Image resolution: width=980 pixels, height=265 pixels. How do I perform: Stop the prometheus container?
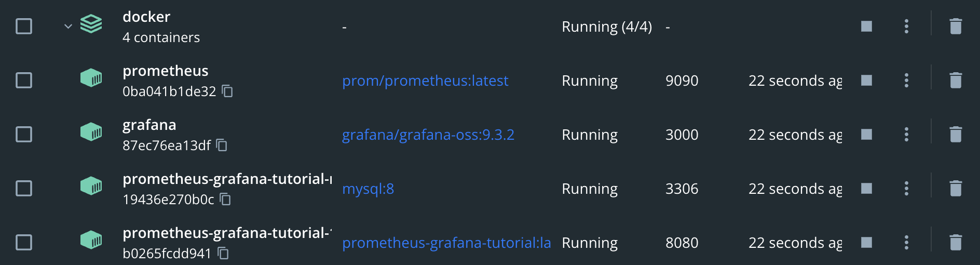(x=866, y=81)
